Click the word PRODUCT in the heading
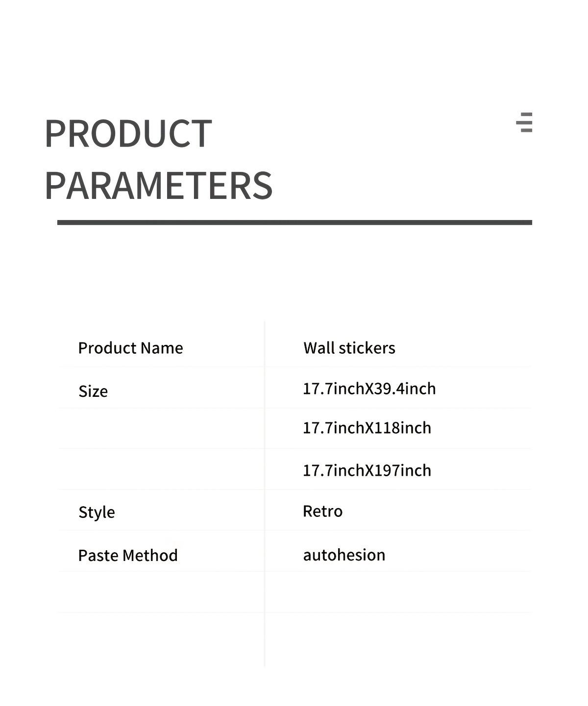 (x=128, y=134)
